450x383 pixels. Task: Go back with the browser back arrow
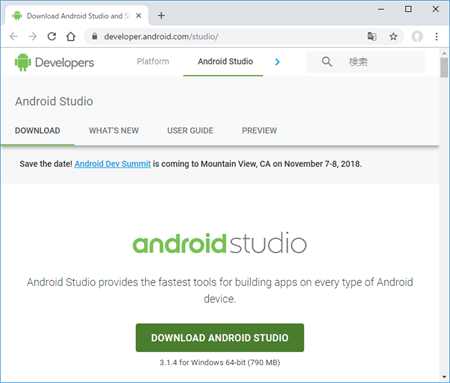(x=13, y=36)
